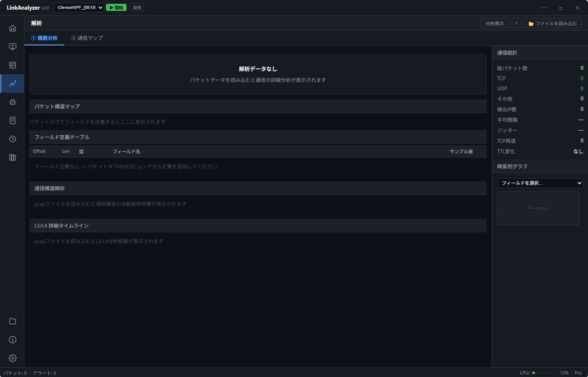The height and width of the screenshot is (377, 588).
Task: Click the 通信構造解析 section header
Action: pyautogui.click(x=258, y=188)
